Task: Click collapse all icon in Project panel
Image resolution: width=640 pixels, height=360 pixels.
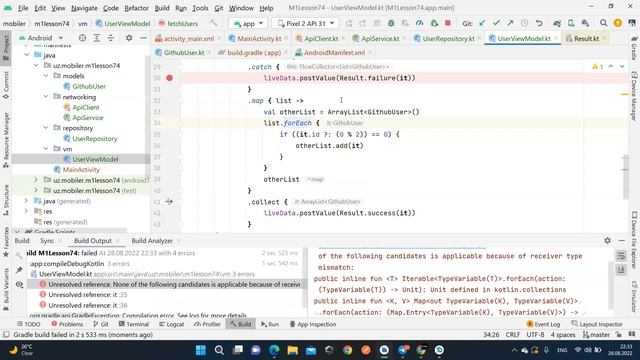Action: pos(111,38)
